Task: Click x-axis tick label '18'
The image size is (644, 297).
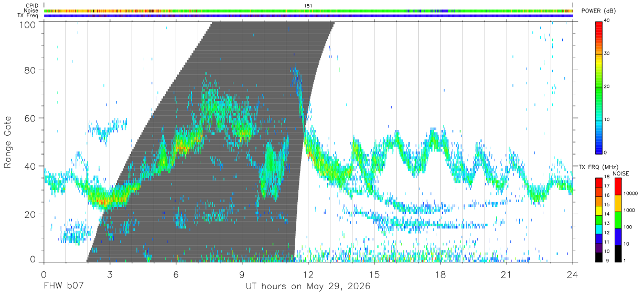Action: point(441,274)
